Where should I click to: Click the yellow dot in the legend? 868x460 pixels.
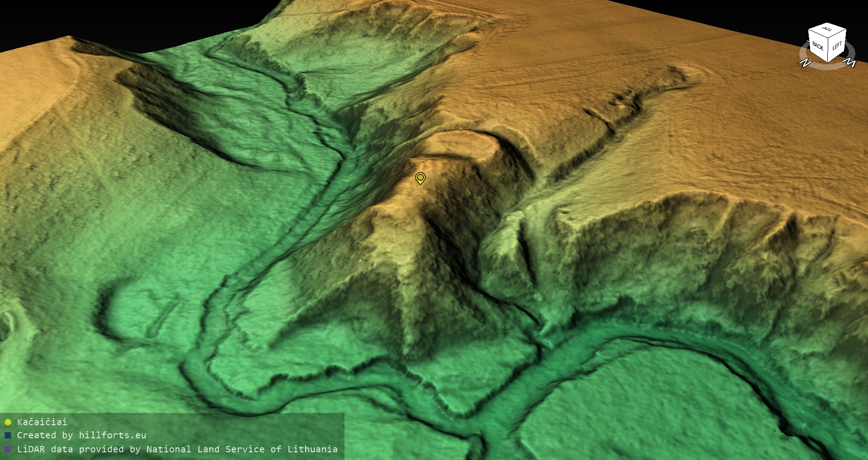coord(8,422)
